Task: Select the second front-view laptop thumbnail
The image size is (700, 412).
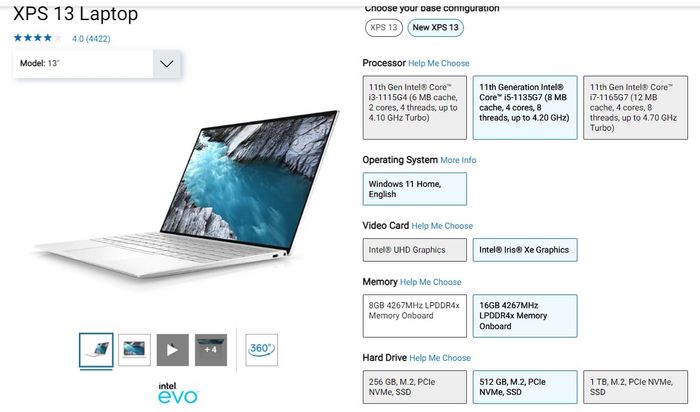Action: (134, 350)
